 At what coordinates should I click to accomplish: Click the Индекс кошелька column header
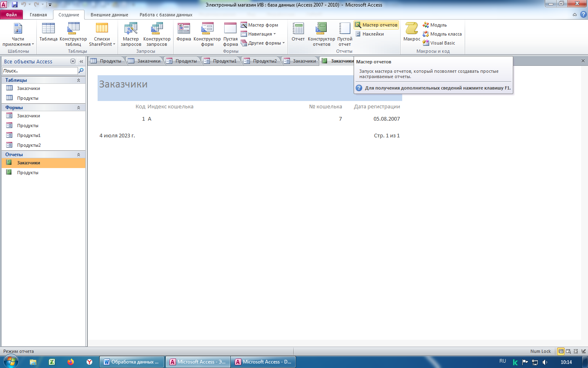[170, 107]
